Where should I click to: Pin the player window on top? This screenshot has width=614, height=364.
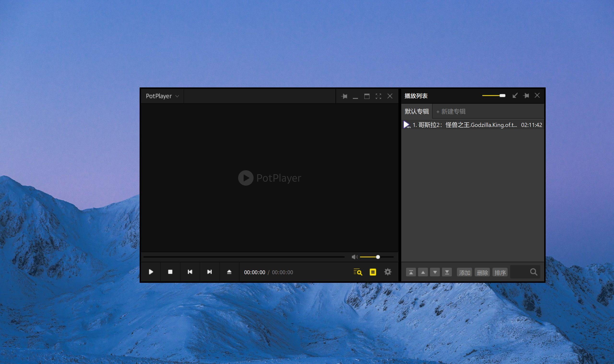(x=344, y=96)
